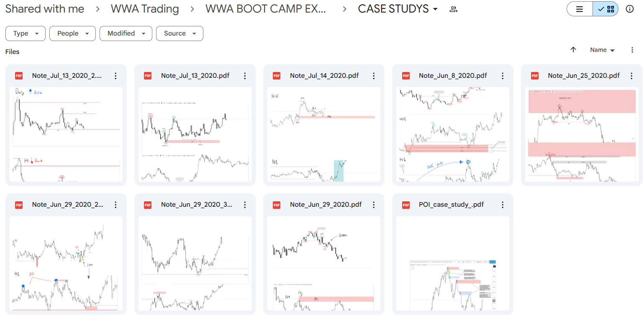Open the Source filter dropdown
The height and width of the screenshot is (316, 644).
click(180, 33)
